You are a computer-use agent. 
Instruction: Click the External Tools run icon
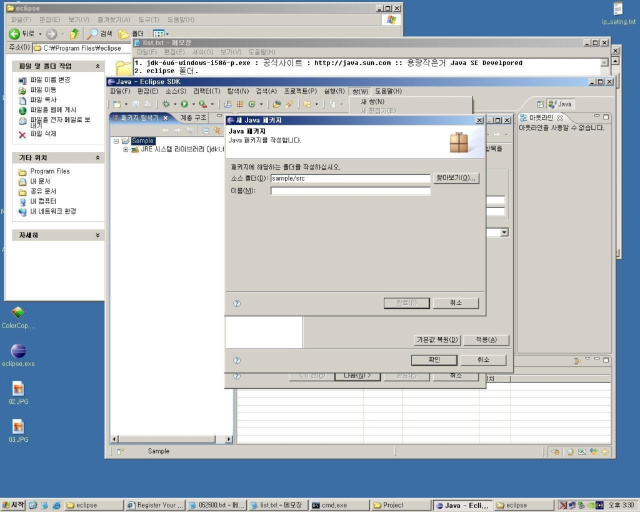[x=202, y=105]
